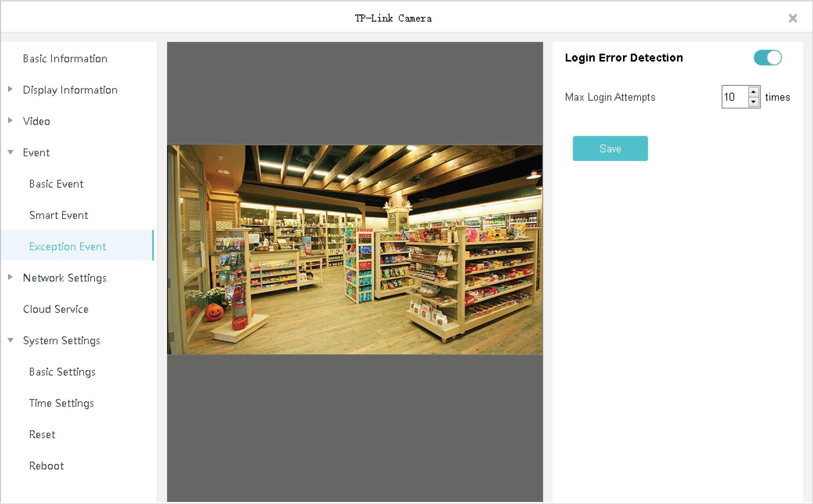Collapse the System Settings arrow
Viewport: 813px width, 504px height.
(x=10, y=340)
